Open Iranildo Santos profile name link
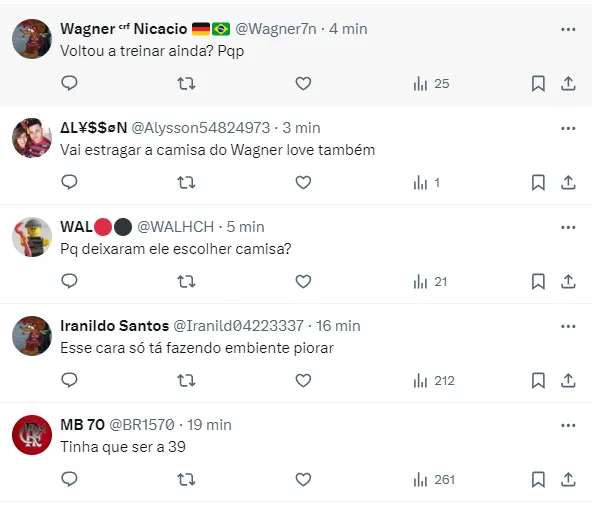This screenshot has height=505, width=592. pos(114,326)
